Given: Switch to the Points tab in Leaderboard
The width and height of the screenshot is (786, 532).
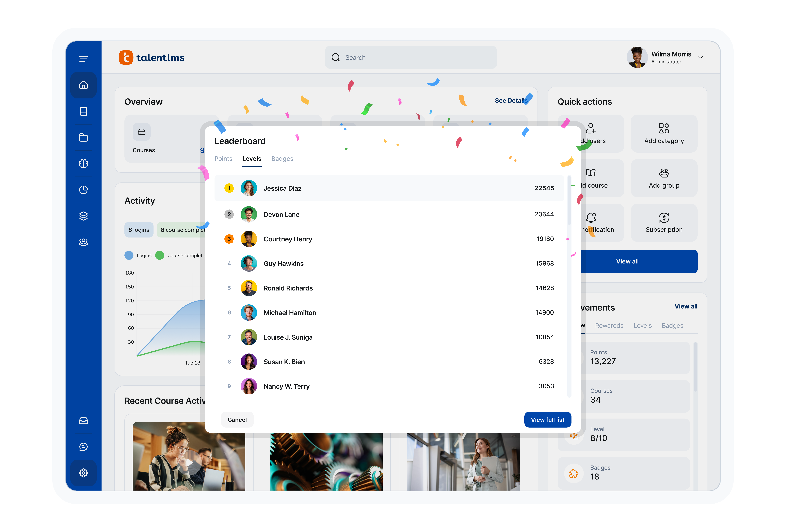Looking at the screenshot, I should 223,158.
